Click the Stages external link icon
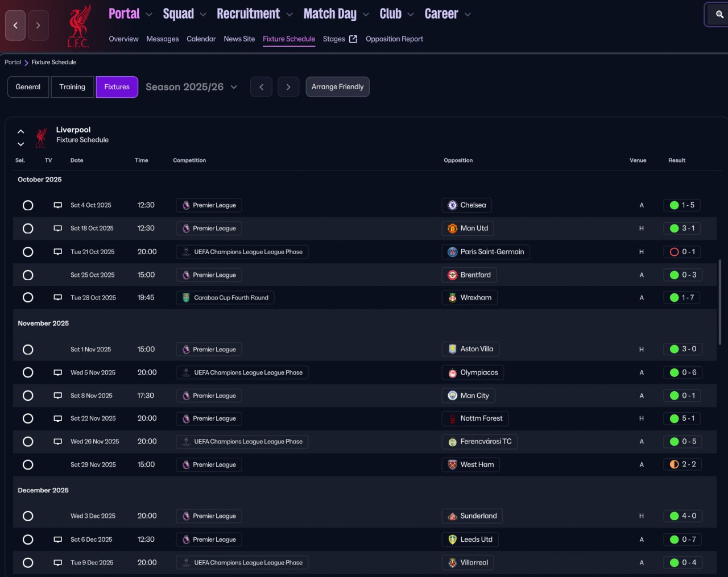Screen dimensions: 728x577 click(x=353, y=39)
